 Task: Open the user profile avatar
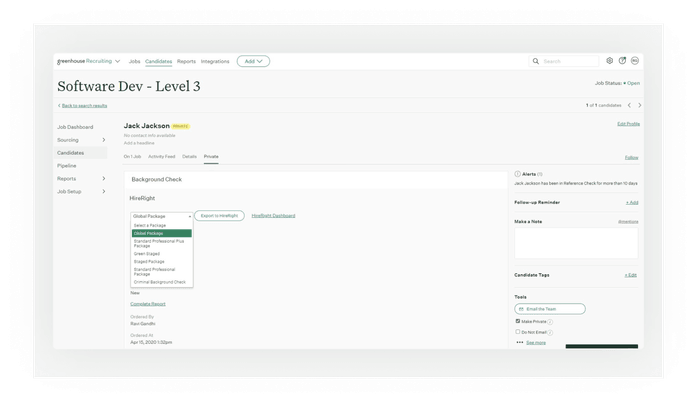635,61
